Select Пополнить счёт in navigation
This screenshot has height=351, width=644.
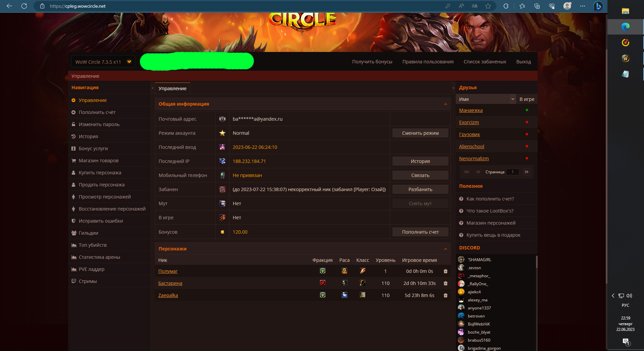coord(97,112)
